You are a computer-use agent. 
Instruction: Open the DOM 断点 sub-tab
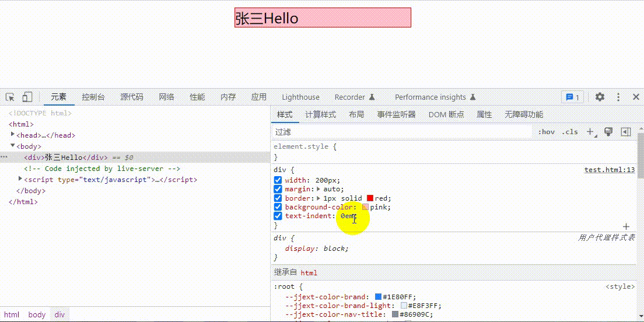[446, 114]
